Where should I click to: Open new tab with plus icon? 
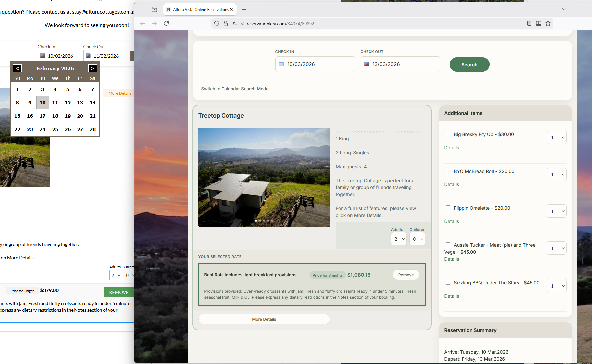coord(244,10)
